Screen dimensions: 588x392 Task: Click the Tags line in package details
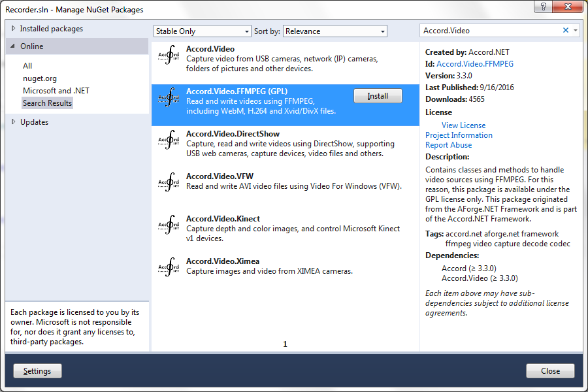tap(498, 238)
